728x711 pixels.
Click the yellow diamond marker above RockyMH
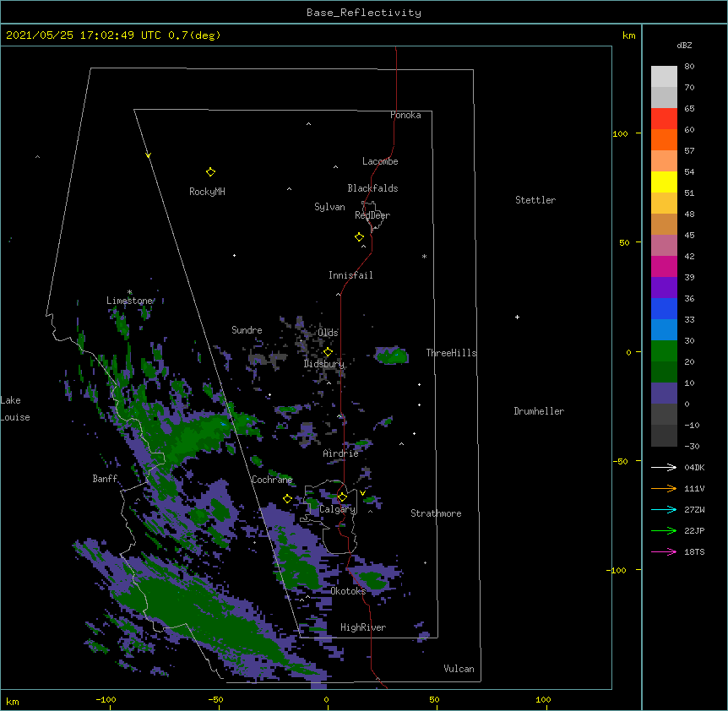210,172
